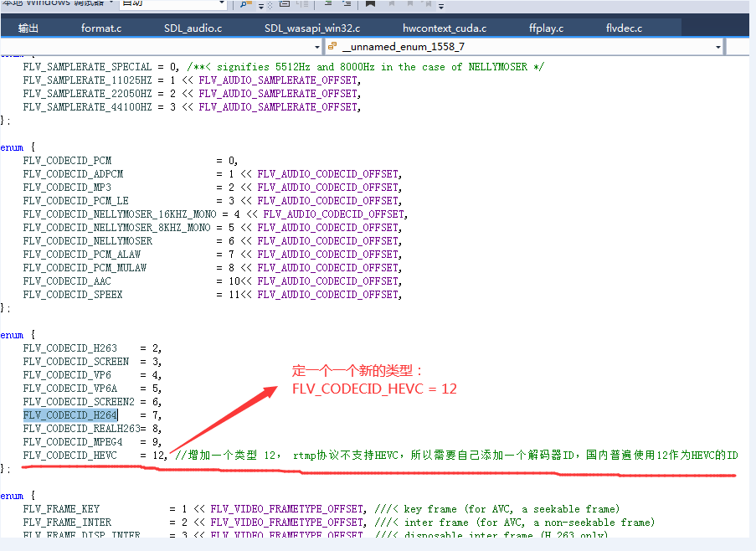Open the scope navigation dropdown arrow on left
The image size is (756, 551).
(x=316, y=48)
